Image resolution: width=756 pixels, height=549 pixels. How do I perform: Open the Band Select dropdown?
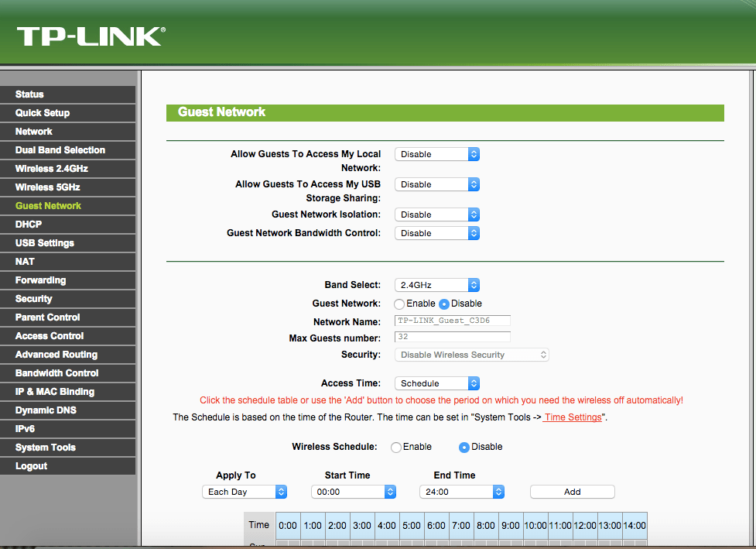point(437,285)
